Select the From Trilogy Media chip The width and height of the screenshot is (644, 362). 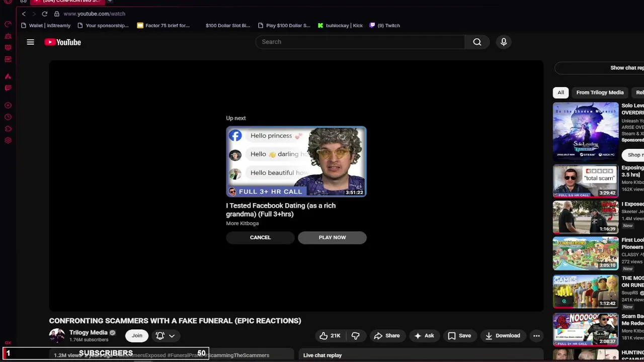pyautogui.click(x=600, y=93)
